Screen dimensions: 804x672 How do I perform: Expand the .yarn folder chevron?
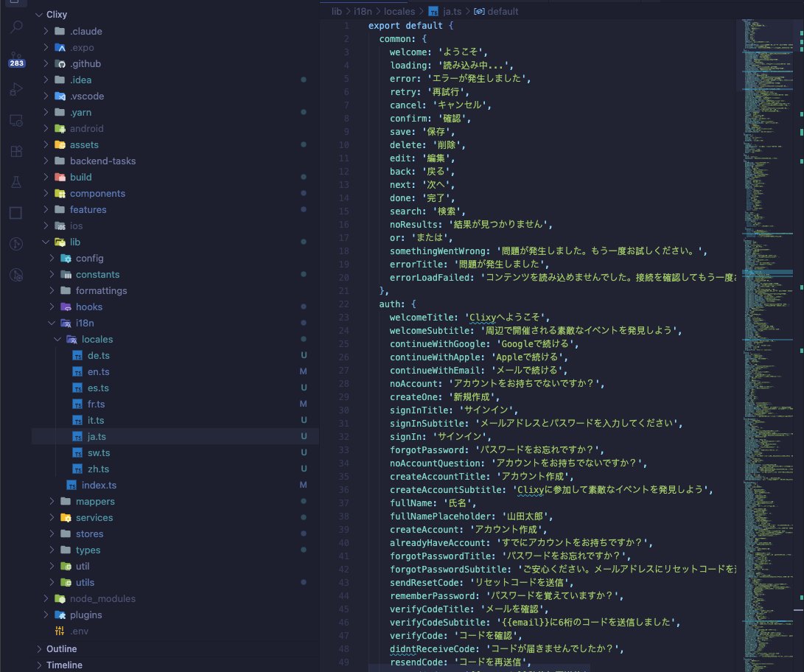click(x=46, y=112)
